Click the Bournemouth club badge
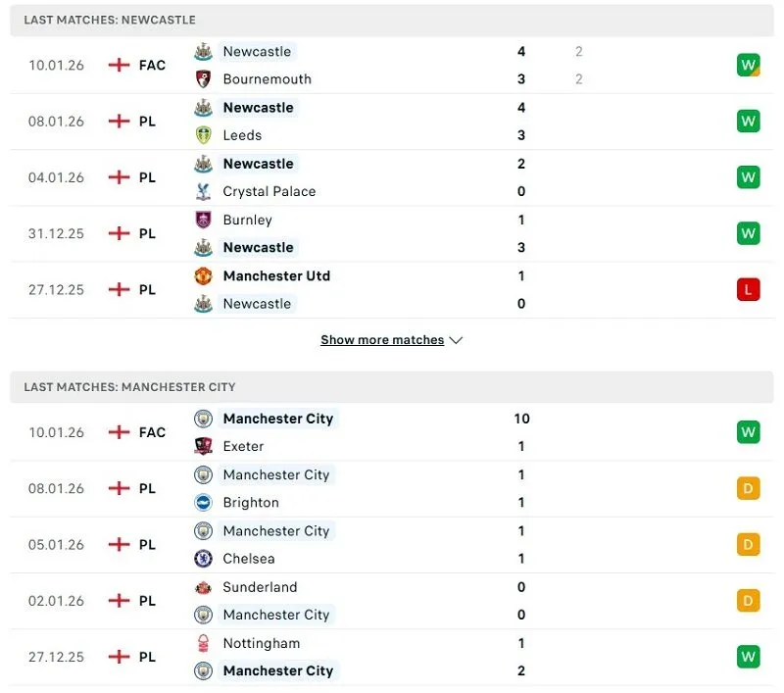Image resolution: width=784 pixels, height=693 pixels. coord(203,79)
